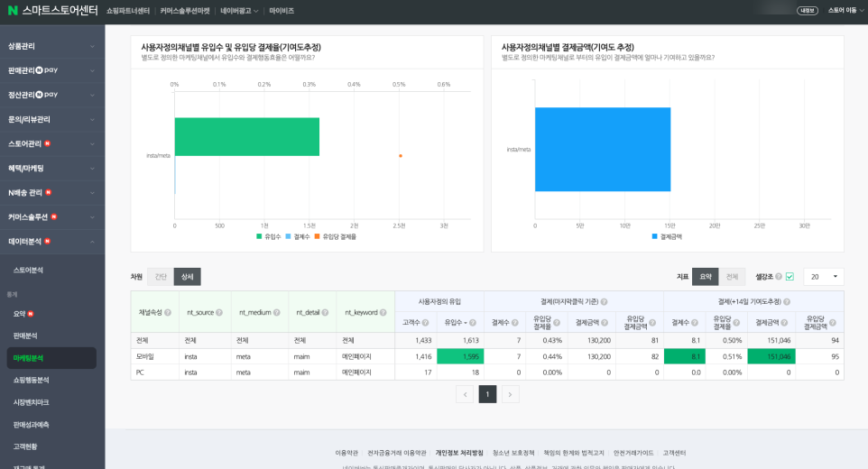The image size is (868, 469).
Task: Click the 모바일 row channel cell
Action: pos(155,357)
